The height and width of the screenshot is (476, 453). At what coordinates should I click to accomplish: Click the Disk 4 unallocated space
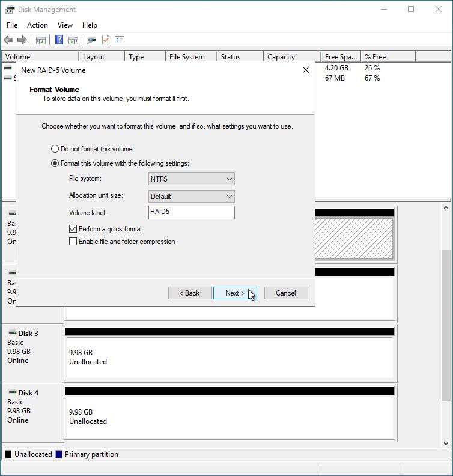click(x=231, y=418)
